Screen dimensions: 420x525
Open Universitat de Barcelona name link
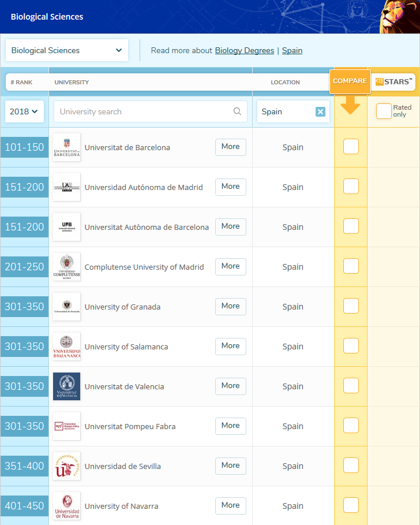coord(127,148)
